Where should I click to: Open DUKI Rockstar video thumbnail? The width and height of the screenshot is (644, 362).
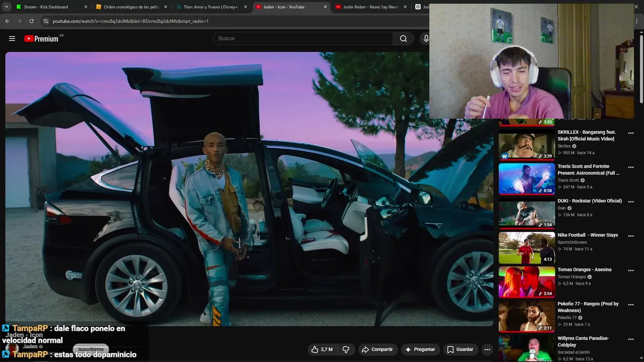point(527,214)
